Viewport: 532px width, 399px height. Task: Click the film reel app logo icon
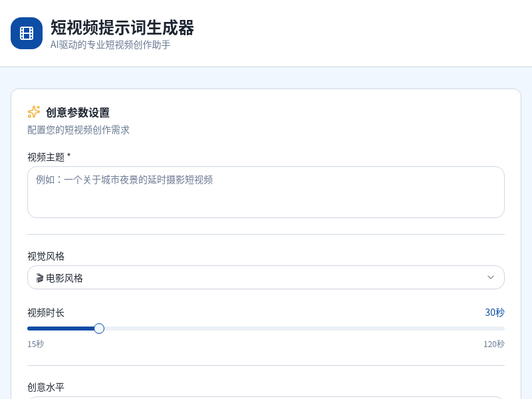[x=27, y=33]
